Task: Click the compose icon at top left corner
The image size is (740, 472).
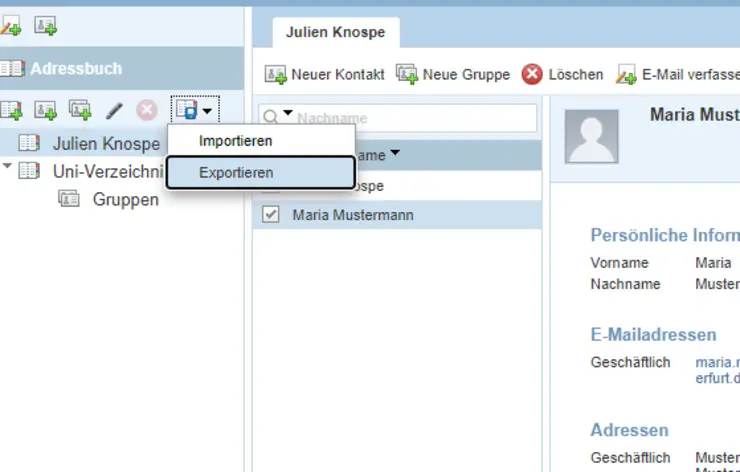Action: pos(11,26)
